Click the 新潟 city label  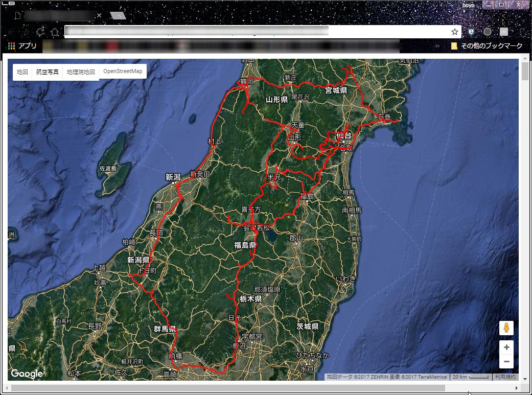click(173, 177)
